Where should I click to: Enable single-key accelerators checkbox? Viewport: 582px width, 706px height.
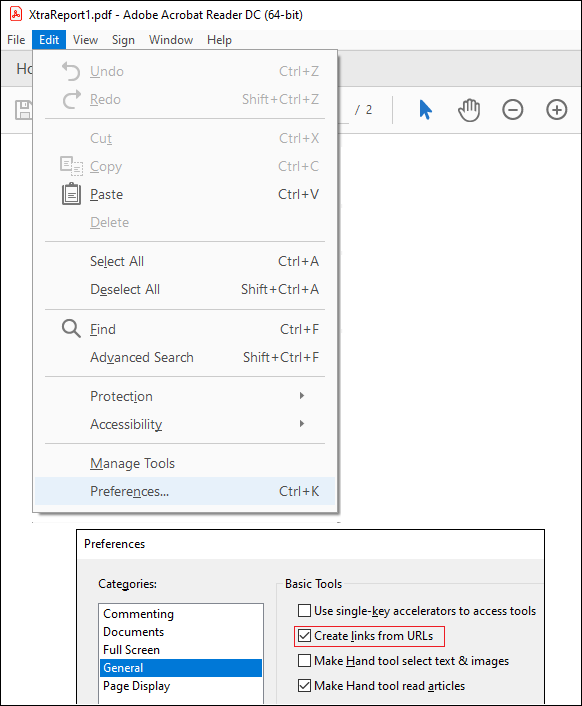pyautogui.click(x=304, y=611)
